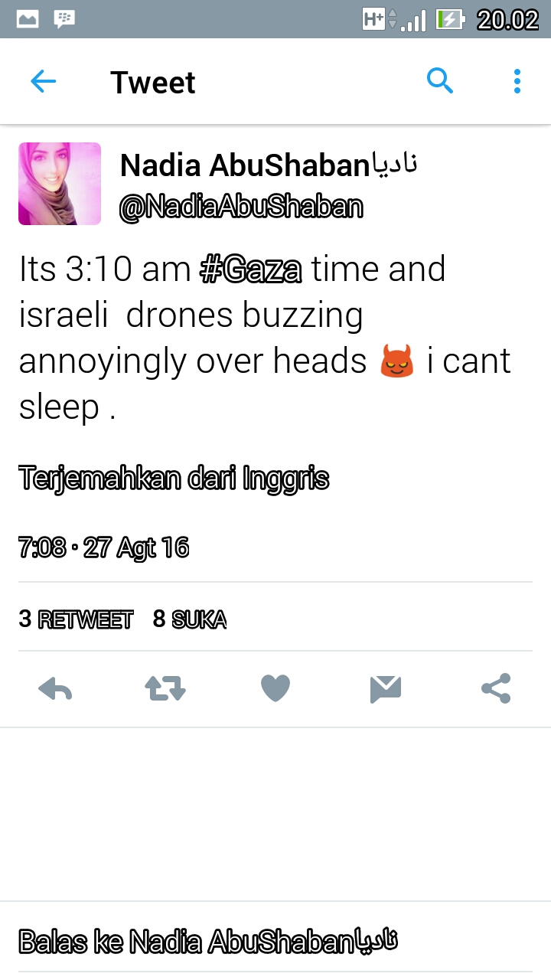
Task: View the 8 SUKA likes list
Action: (190, 619)
